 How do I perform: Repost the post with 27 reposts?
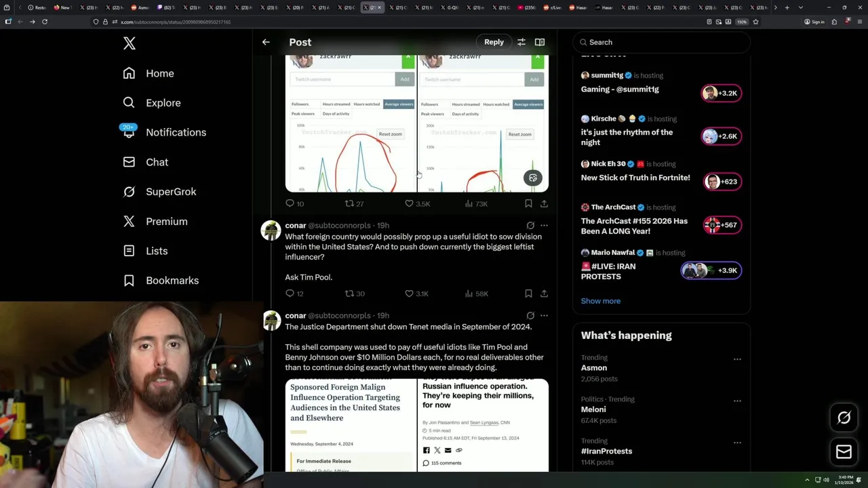point(354,203)
